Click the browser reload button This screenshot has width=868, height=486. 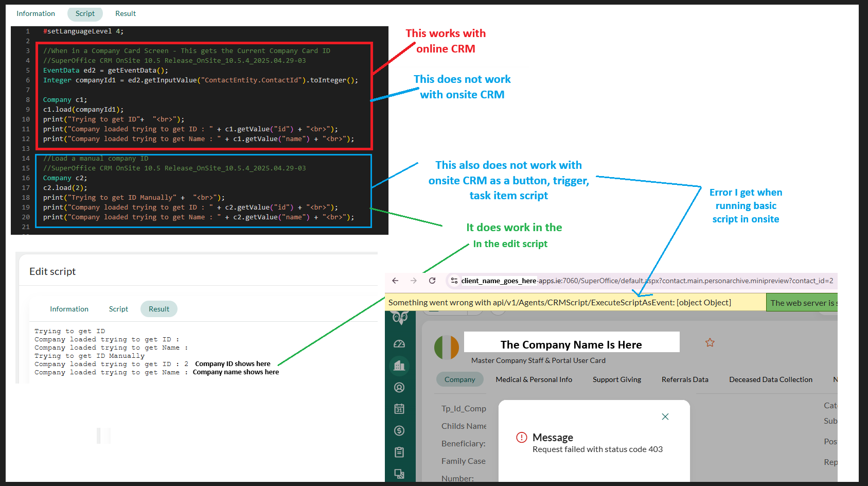coord(432,281)
